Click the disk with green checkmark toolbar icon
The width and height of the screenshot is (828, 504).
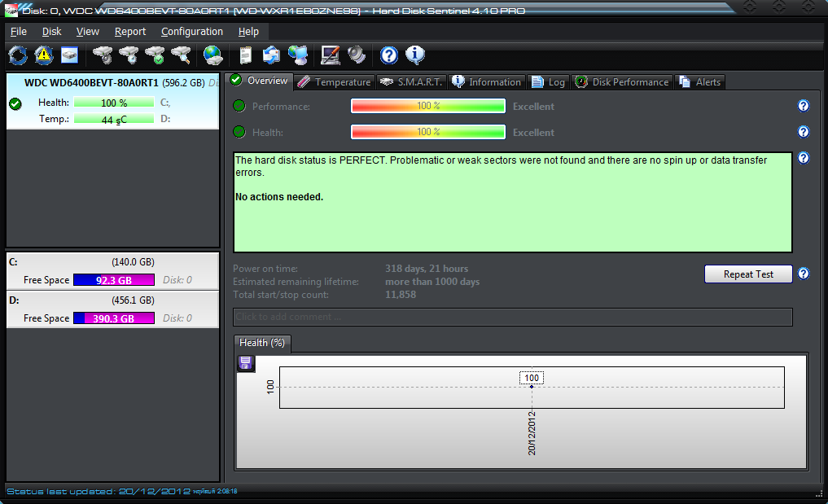155,55
